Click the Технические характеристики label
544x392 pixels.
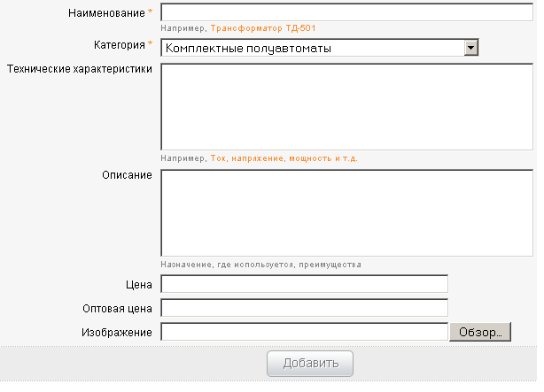coord(80,69)
